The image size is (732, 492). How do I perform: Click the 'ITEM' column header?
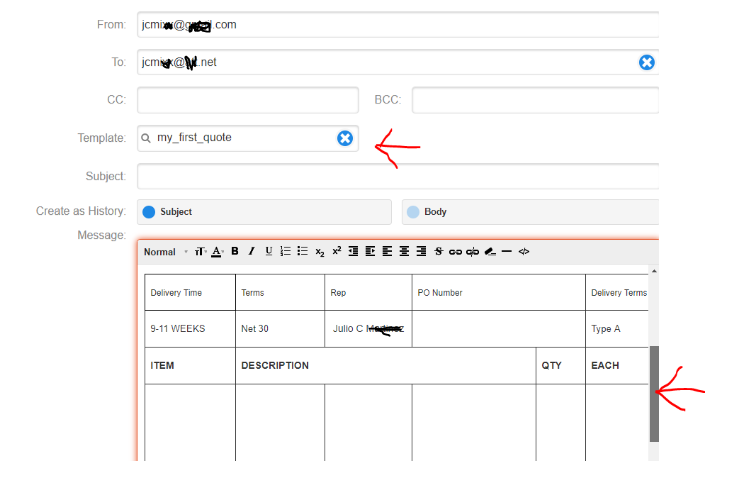point(190,366)
